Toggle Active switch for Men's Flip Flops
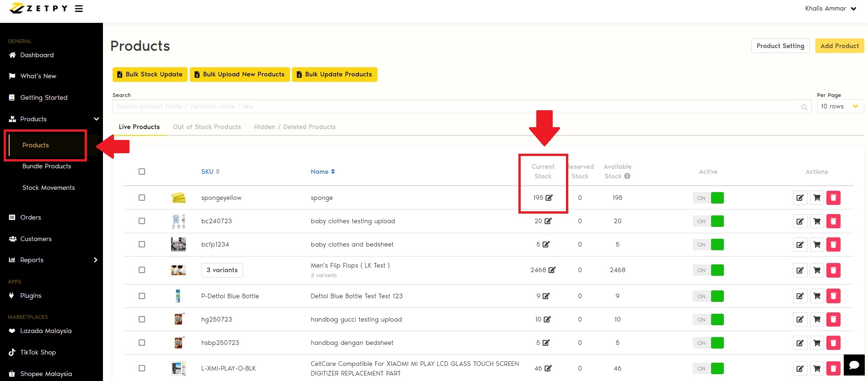 point(708,270)
